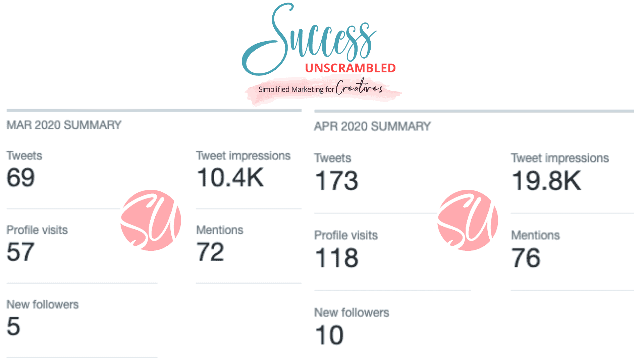Click the April New followers label

[352, 313]
